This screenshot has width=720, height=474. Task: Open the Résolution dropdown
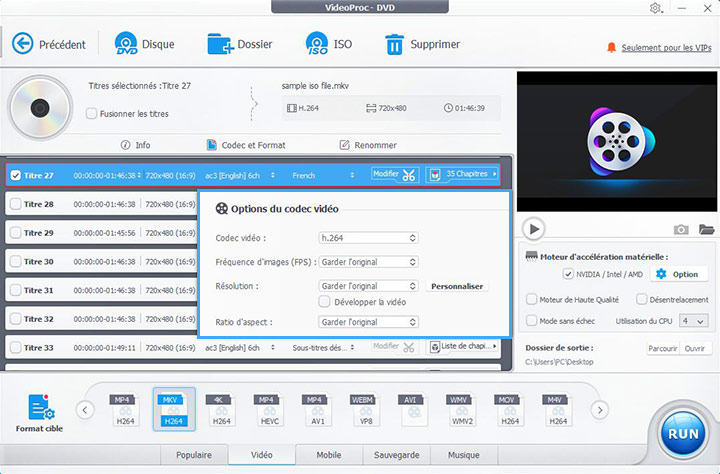(x=368, y=286)
